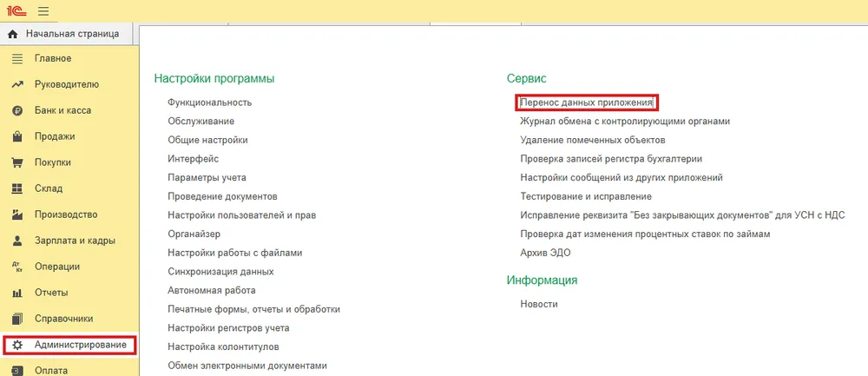Viewport: 868px width, 376px height.
Task: Click the Склад grid icon
Action: pos(17,188)
